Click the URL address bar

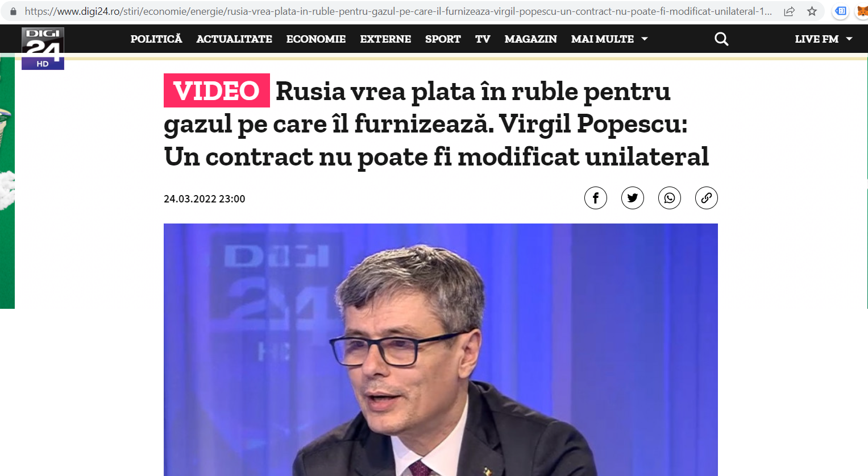[398, 11]
